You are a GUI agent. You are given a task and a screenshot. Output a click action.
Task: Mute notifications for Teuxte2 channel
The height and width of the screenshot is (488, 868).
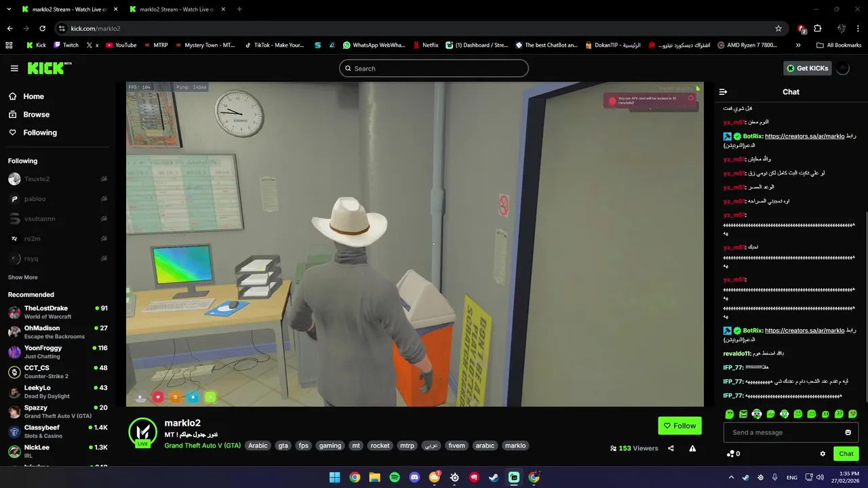click(x=104, y=179)
